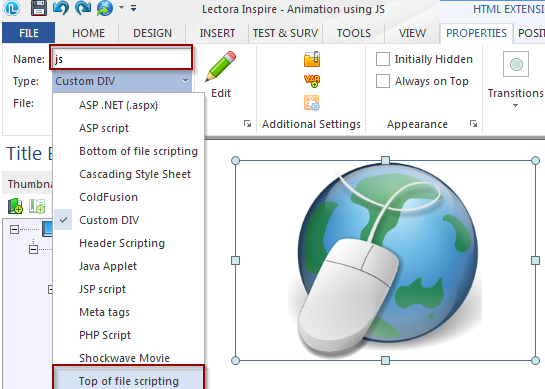The height and width of the screenshot is (389, 545).
Task: Open the dropdown arrow beside the globe icon
Action: pyautogui.click(x=121, y=7)
